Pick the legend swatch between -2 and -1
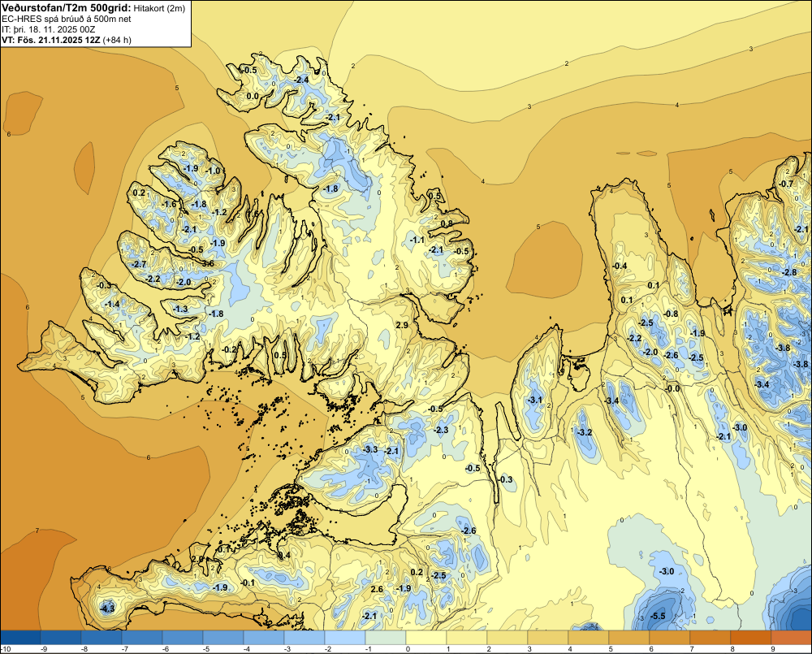The image size is (812, 654). point(345,638)
